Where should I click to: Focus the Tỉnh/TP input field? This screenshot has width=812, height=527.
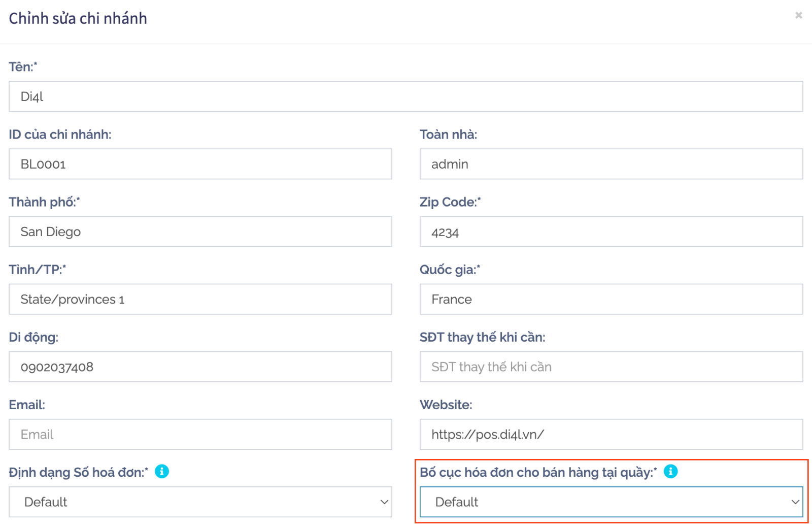coord(200,299)
